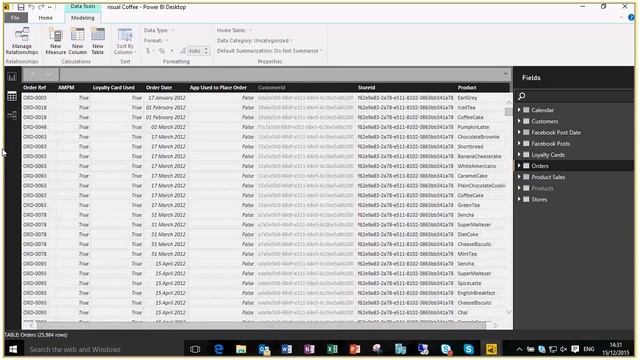Open Microsoft Edge from taskbar

(x=218, y=349)
